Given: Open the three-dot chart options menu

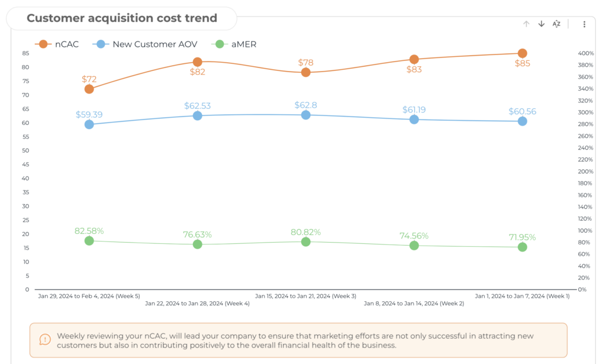Looking at the screenshot, I should click(x=584, y=24).
